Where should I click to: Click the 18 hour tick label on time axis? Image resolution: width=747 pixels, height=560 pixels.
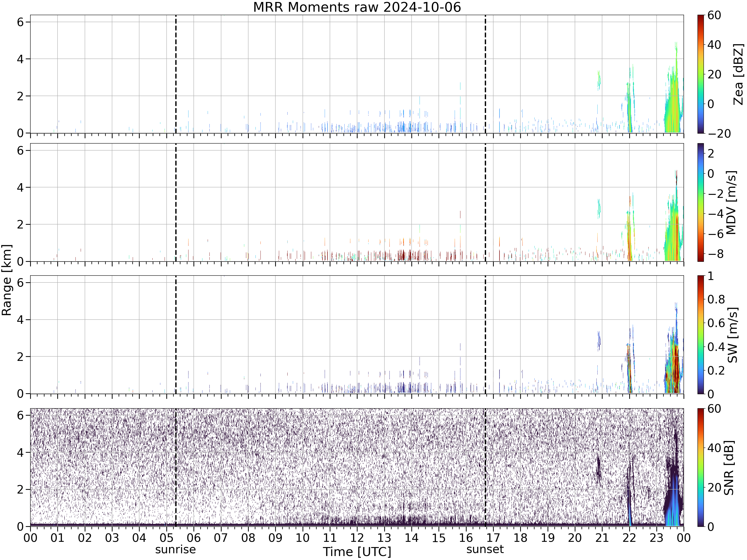tap(520, 538)
